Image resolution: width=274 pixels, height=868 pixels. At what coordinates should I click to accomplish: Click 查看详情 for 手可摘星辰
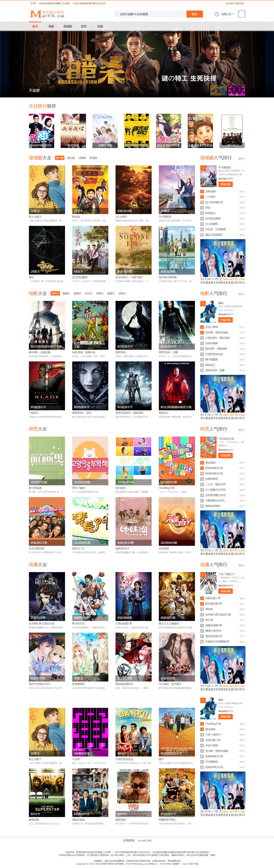(225, 184)
